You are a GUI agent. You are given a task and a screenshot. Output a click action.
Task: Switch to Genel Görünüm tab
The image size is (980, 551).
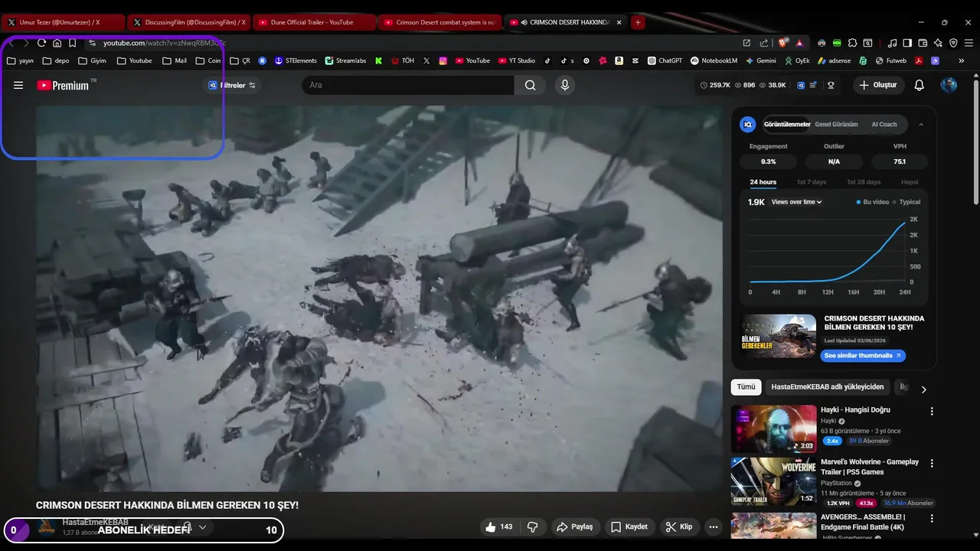836,124
